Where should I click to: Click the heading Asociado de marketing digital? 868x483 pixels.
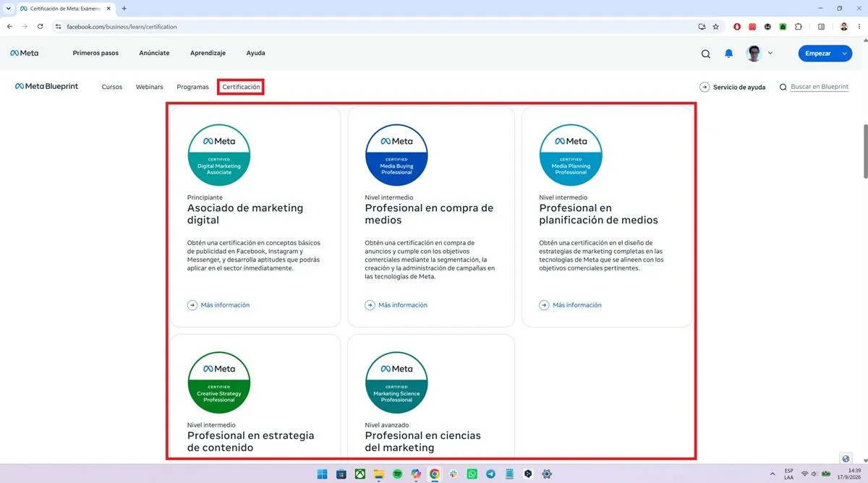(245, 214)
